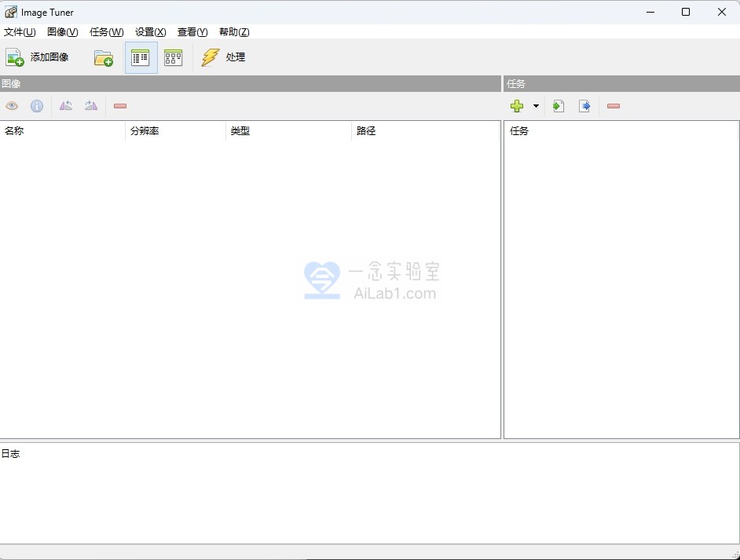The image size is (740, 560).
Task: Click the import tasks icon
Action: coord(559,105)
